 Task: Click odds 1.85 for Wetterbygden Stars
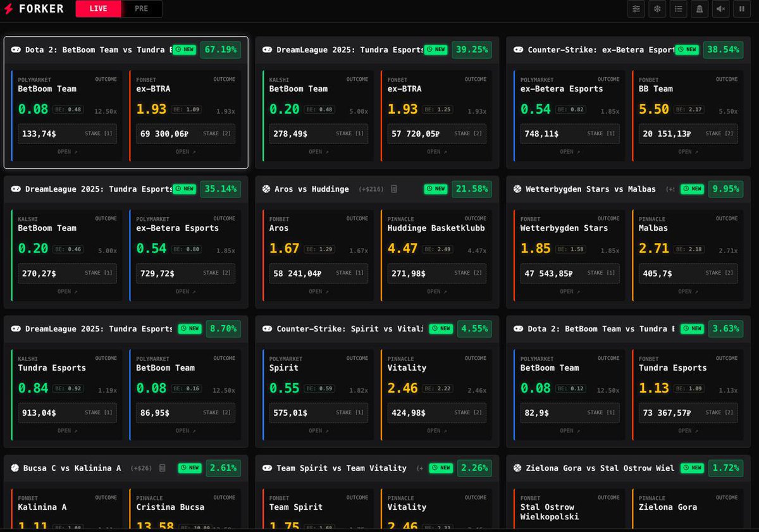click(536, 249)
